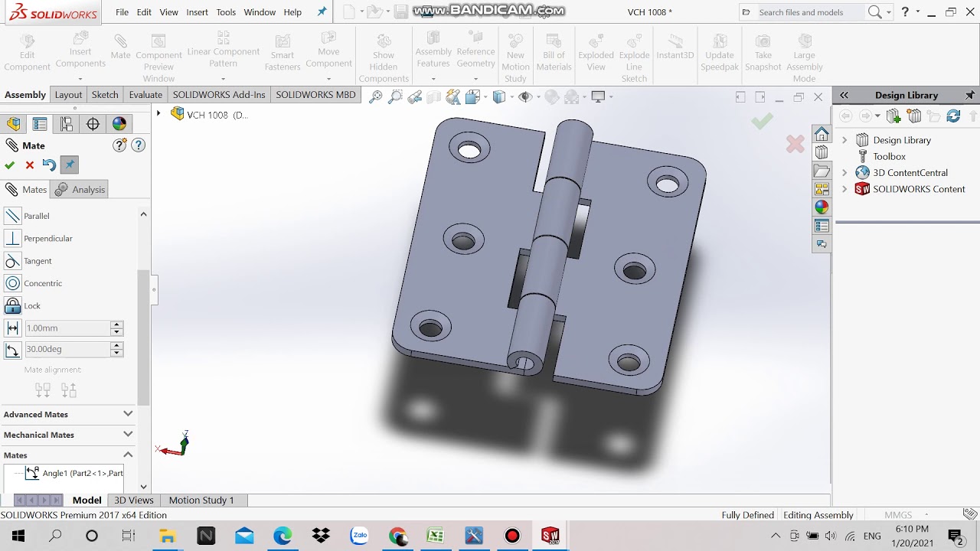
Task: Click the angle value field 30.00deg
Action: click(67, 349)
